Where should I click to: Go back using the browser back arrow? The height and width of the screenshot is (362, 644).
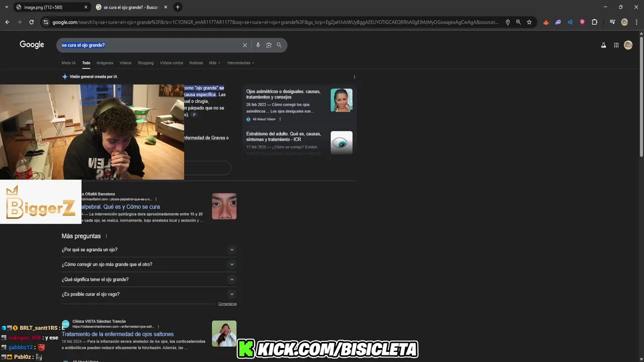click(x=7, y=22)
